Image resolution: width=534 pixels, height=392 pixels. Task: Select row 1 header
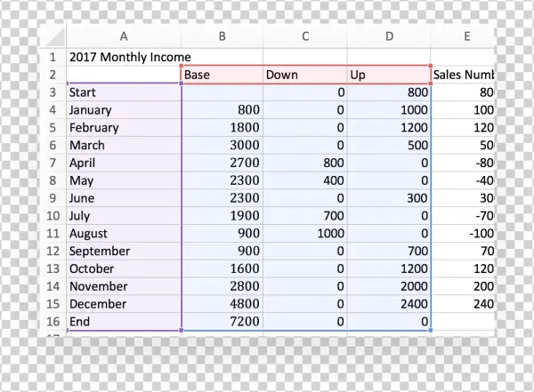53,57
